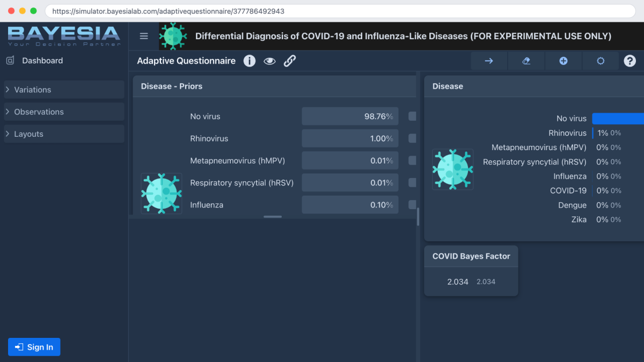The width and height of the screenshot is (644, 362).
Task: Edit the Influenza 0.10% prior field
Action: pyautogui.click(x=350, y=205)
